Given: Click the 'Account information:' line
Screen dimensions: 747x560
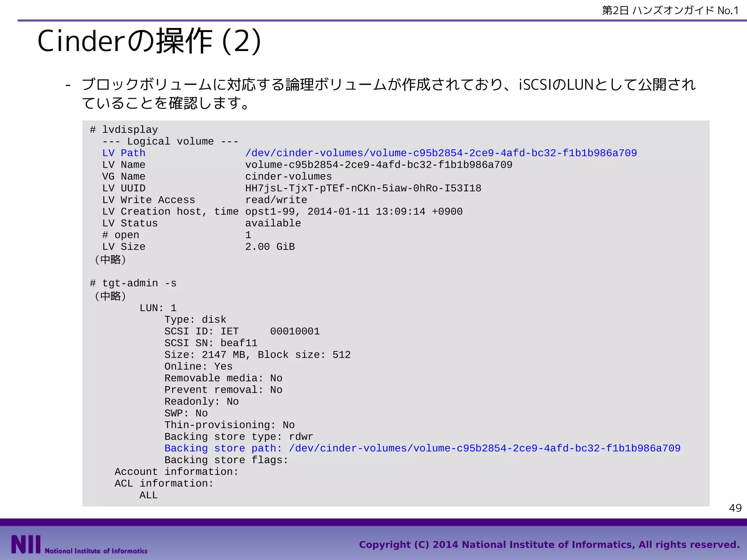Looking at the screenshot, I should [177, 472].
